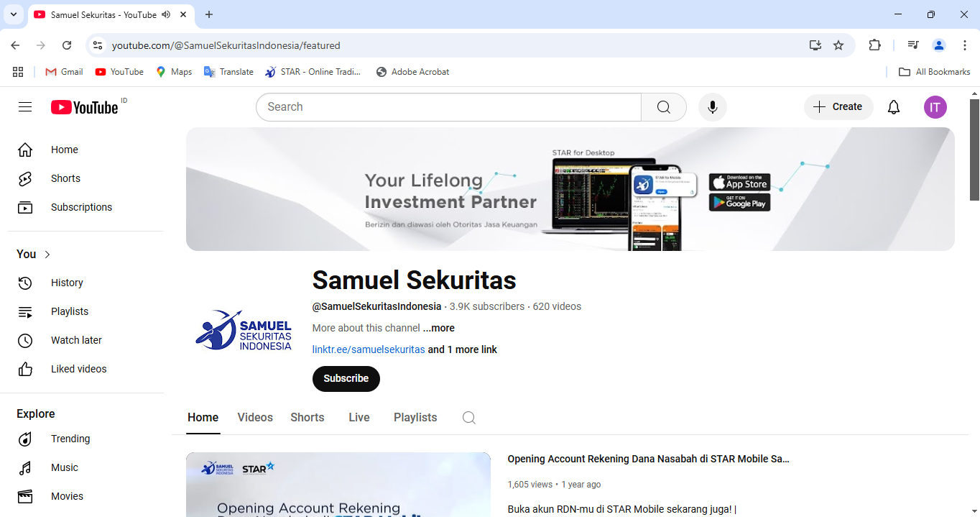Open the linktr.ee/samuelsekuritas link

tap(369, 349)
